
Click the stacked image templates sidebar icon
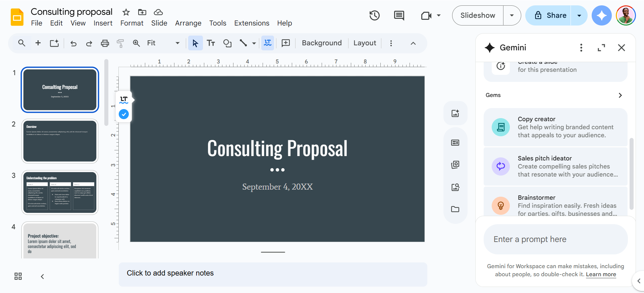click(x=455, y=164)
